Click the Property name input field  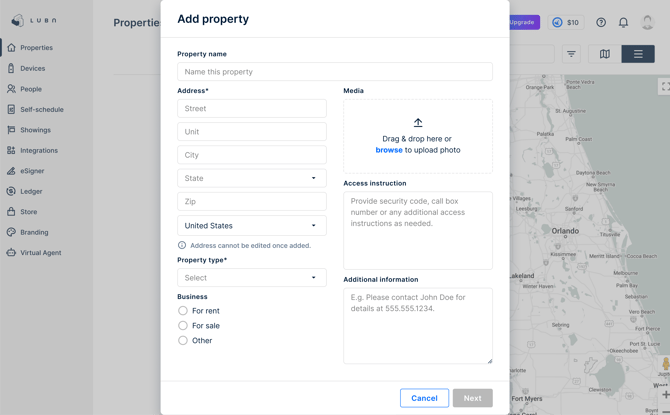tap(335, 72)
